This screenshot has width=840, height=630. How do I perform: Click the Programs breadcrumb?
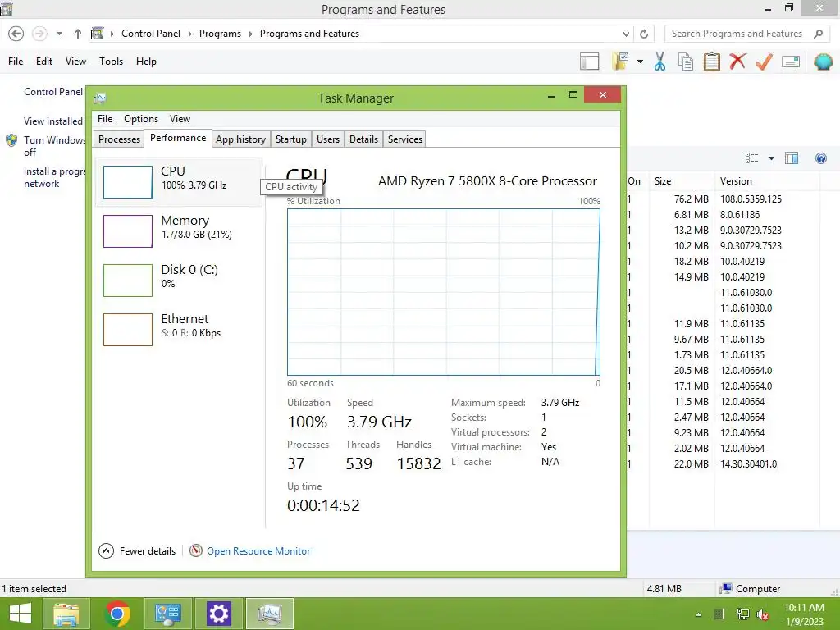click(x=220, y=33)
